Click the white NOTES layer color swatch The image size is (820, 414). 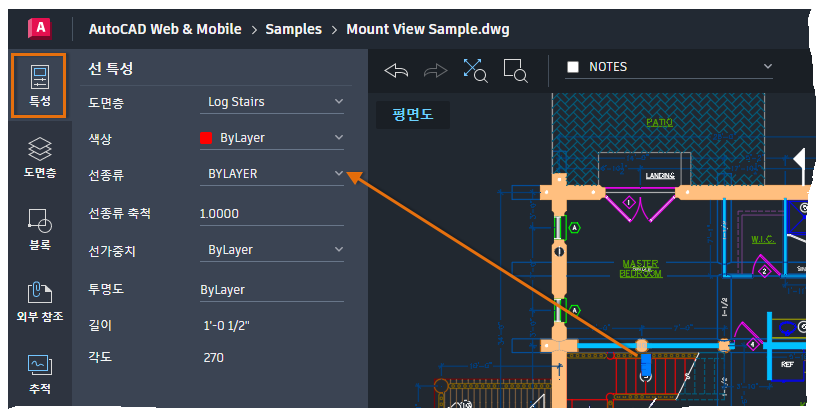[x=573, y=67]
